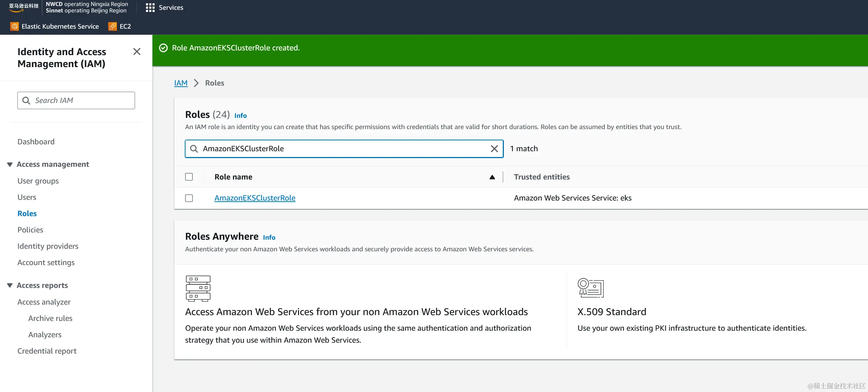Screen dimensions: 868x392
Task: Check the AmazonEKSClusterRole row checkbox
Action: (189, 198)
